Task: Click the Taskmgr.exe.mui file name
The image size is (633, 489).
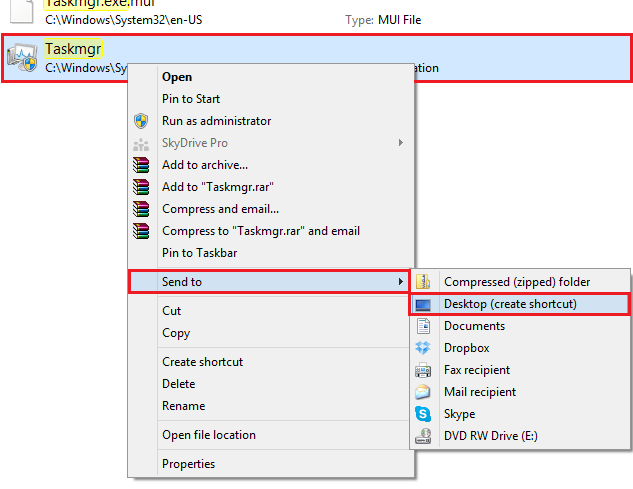Action: pyautogui.click(x=100, y=4)
